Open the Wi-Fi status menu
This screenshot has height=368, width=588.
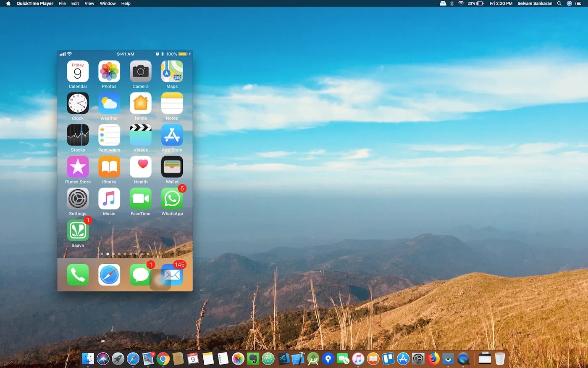pyautogui.click(x=461, y=3)
